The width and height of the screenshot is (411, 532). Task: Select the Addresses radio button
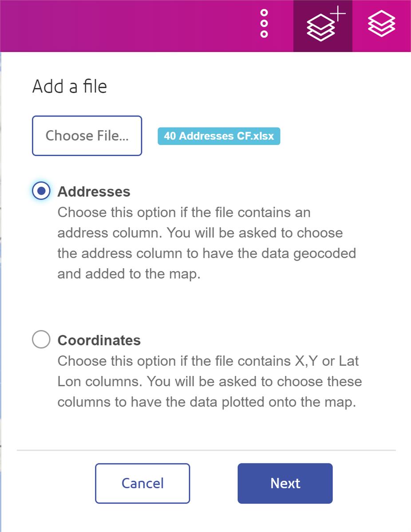click(41, 191)
